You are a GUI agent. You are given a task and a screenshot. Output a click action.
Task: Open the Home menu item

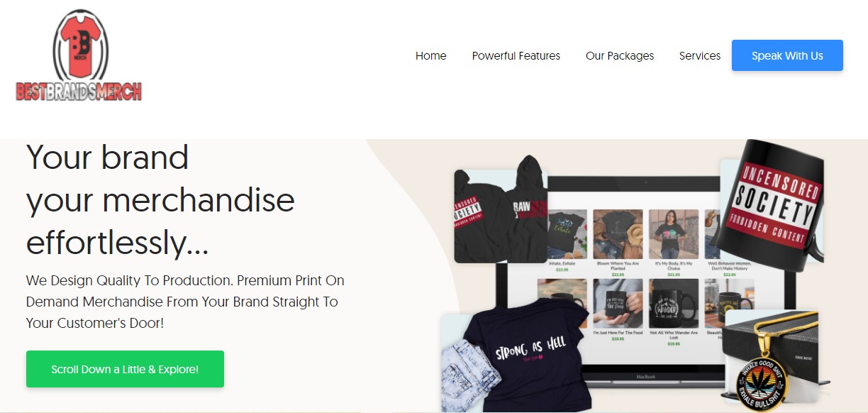click(x=430, y=55)
